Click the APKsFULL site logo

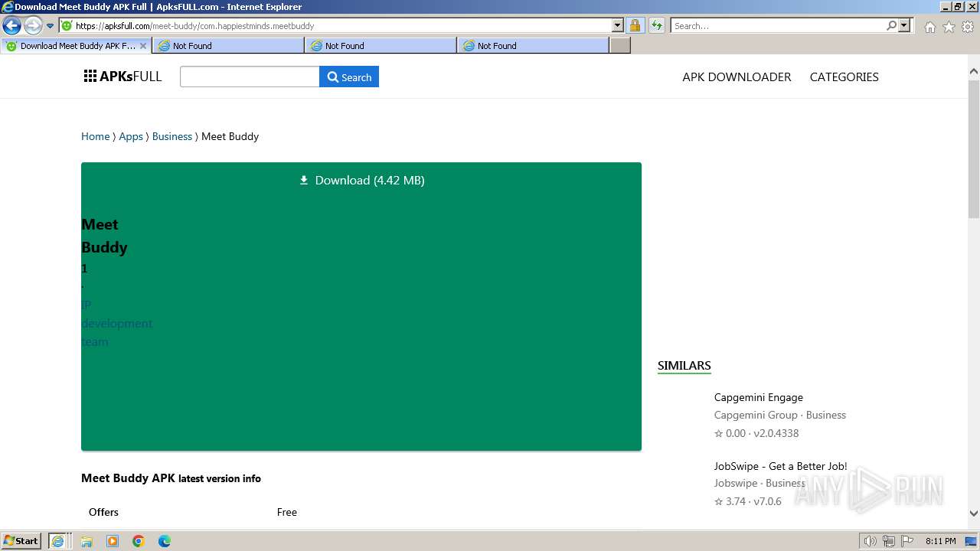(122, 77)
